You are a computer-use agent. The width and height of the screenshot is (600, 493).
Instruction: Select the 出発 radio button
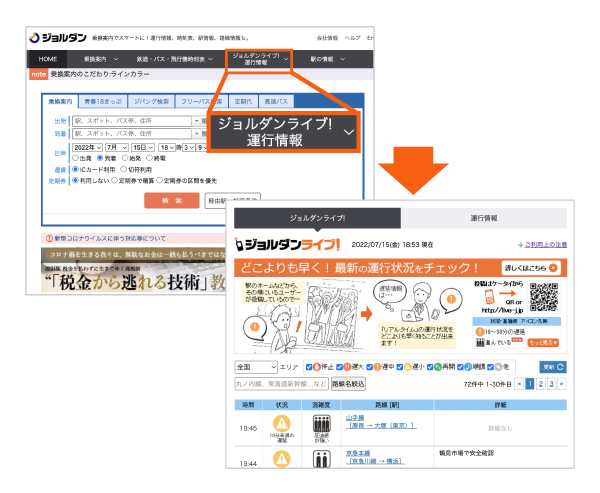point(75,158)
